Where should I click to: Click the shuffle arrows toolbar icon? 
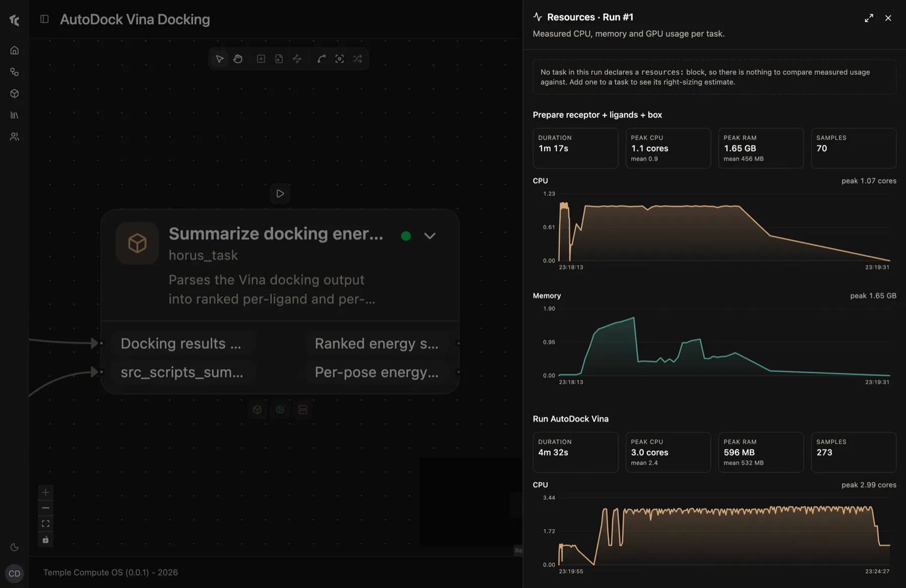(x=357, y=59)
